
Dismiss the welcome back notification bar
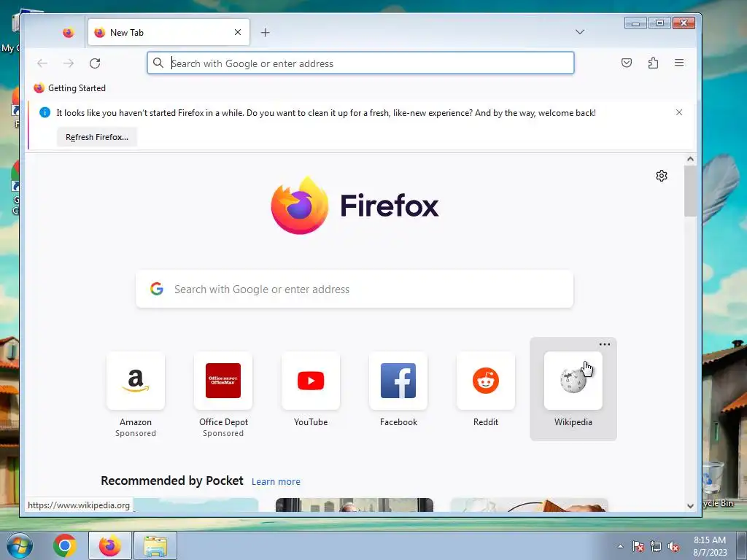(679, 112)
